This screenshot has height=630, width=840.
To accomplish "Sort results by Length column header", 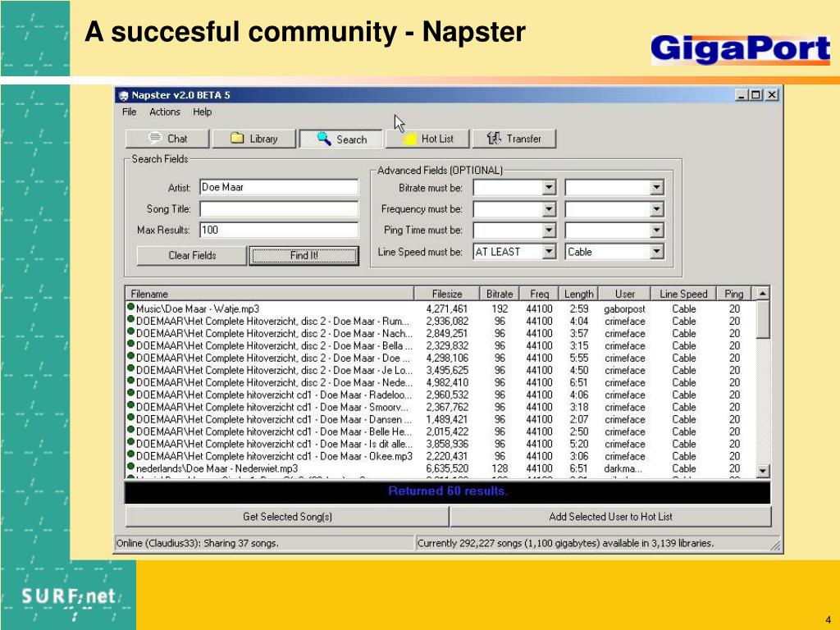I will tap(578, 294).
